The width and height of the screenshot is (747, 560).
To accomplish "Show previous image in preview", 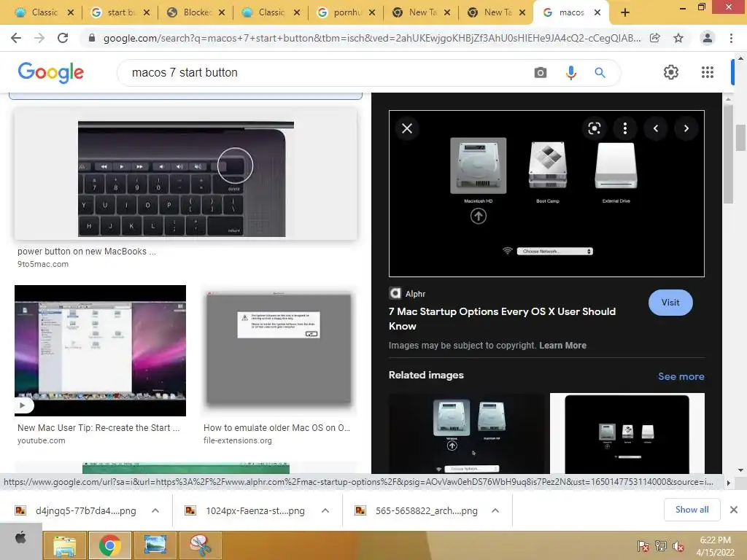I will click(x=656, y=128).
